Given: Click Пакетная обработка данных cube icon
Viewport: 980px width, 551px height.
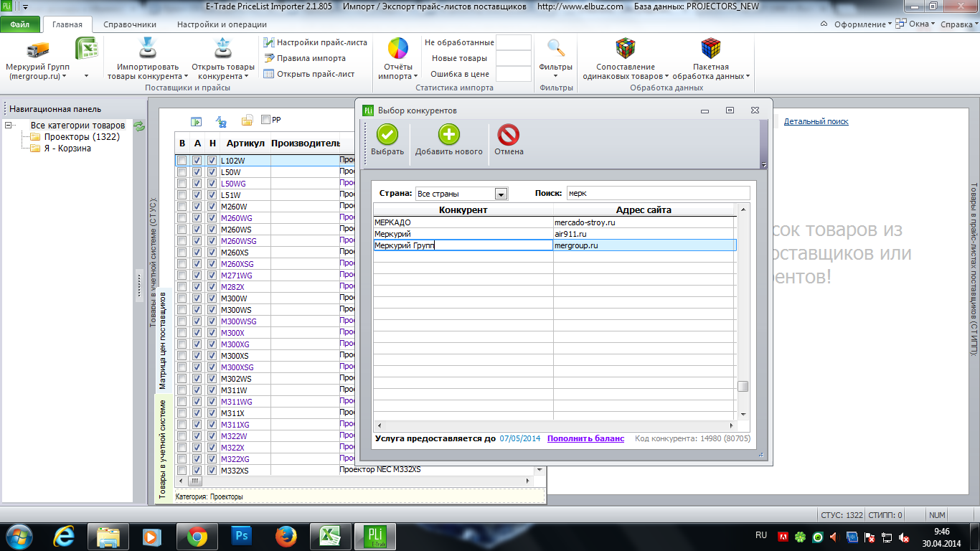Looking at the screenshot, I should pos(710,48).
